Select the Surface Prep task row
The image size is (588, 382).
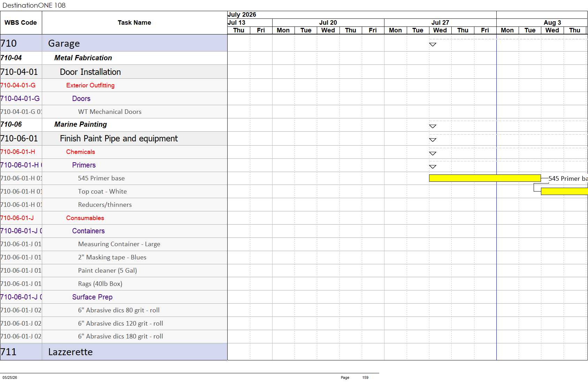coord(114,297)
